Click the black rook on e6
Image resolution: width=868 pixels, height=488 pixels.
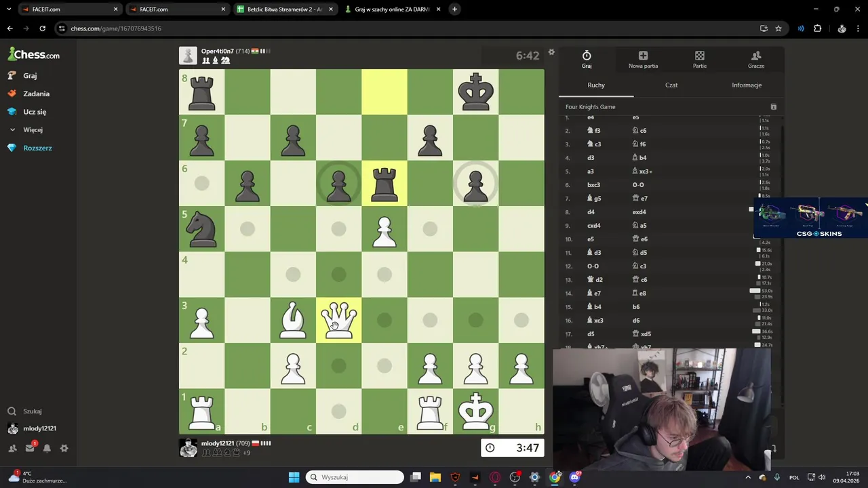coord(384,183)
